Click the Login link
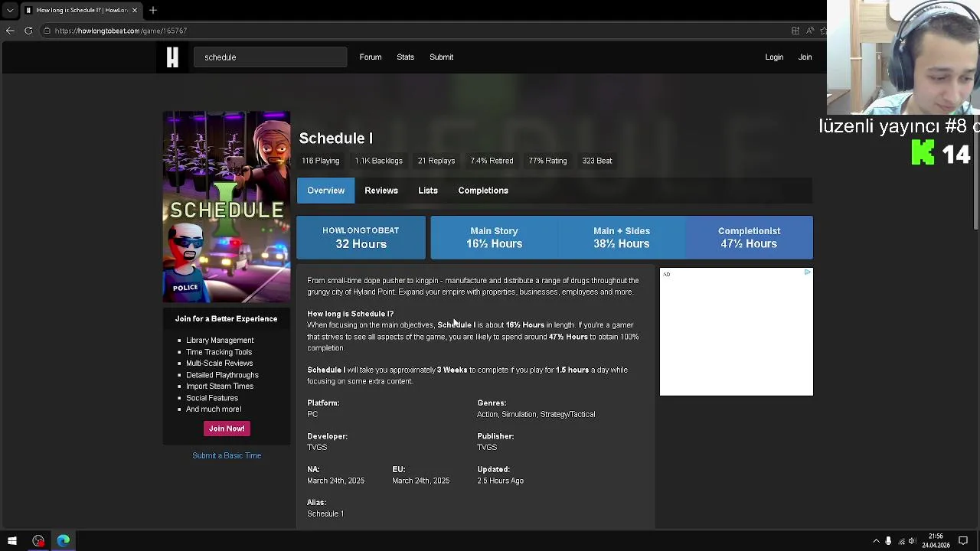The height and width of the screenshot is (551, 980). pyautogui.click(x=774, y=57)
